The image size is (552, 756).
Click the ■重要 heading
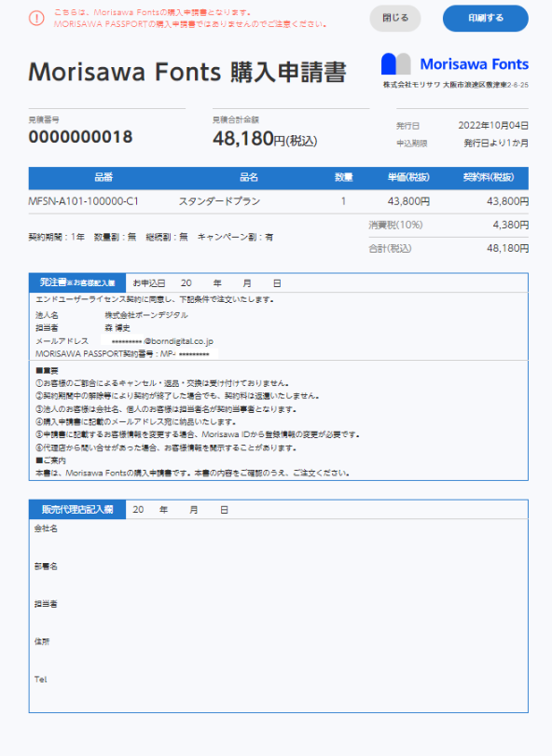pos(47,371)
